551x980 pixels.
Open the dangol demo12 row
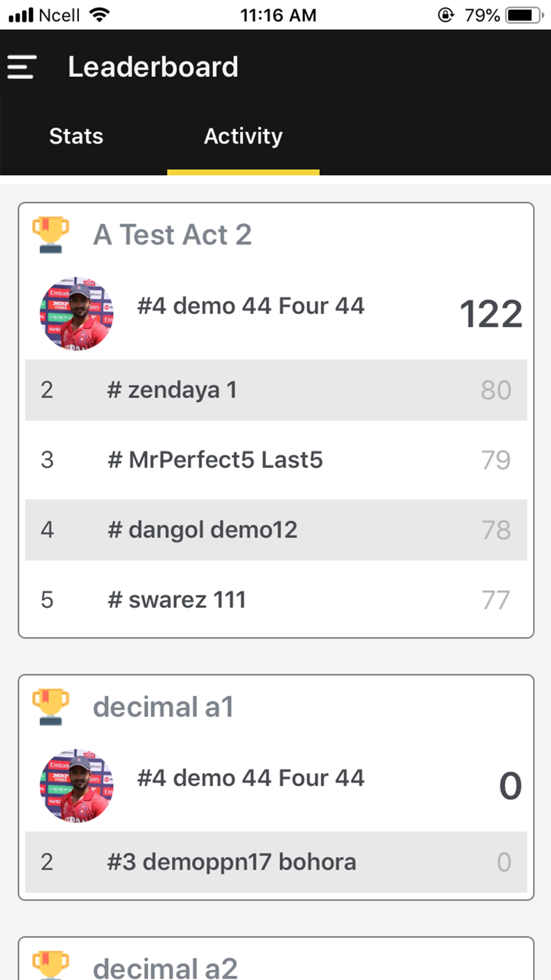[x=276, y=530]
